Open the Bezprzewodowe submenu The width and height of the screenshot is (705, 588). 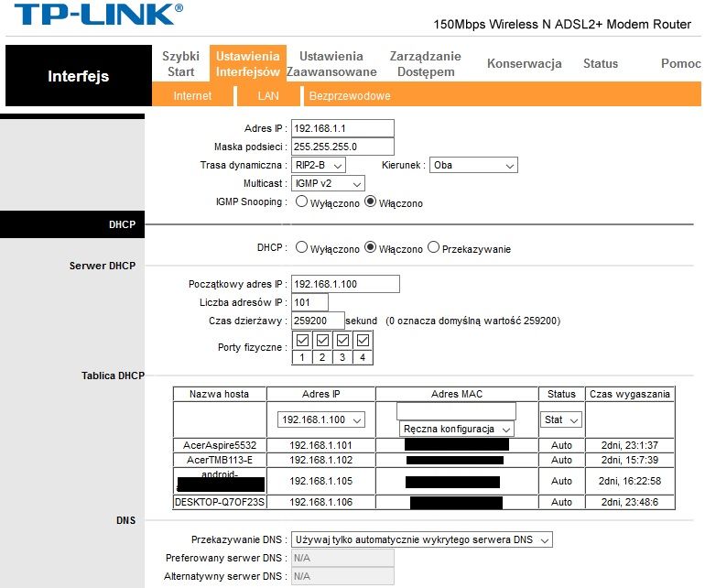pos(350,95)
